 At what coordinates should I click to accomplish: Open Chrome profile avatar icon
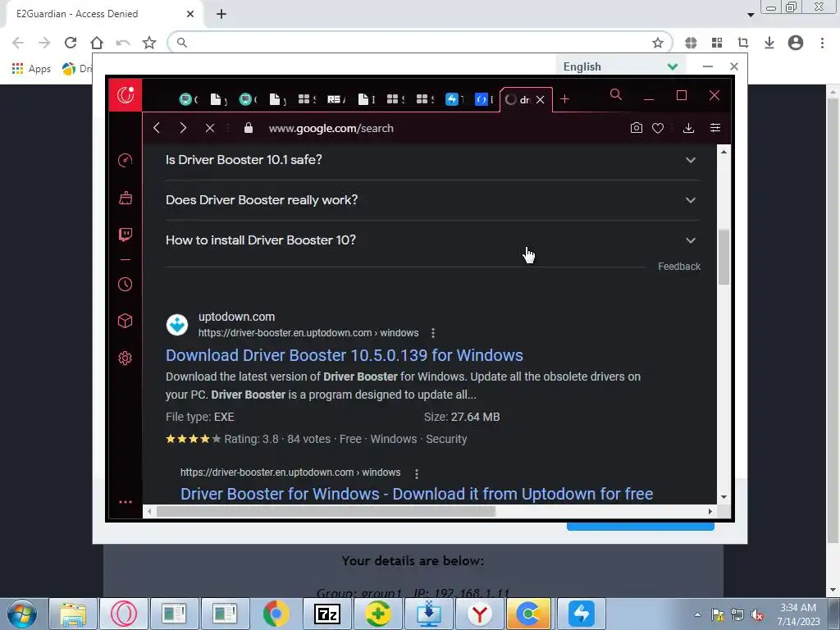tap(796, 43)
